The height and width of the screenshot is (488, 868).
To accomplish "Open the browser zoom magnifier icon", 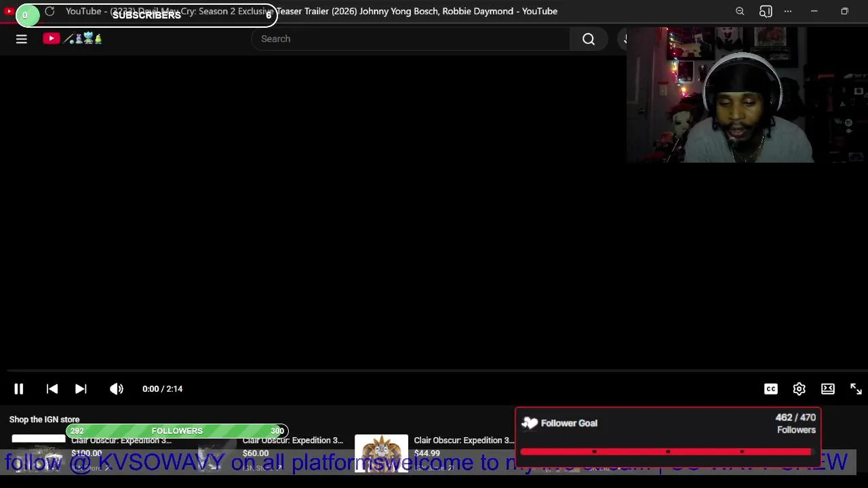I will click(x=740, y=12).
